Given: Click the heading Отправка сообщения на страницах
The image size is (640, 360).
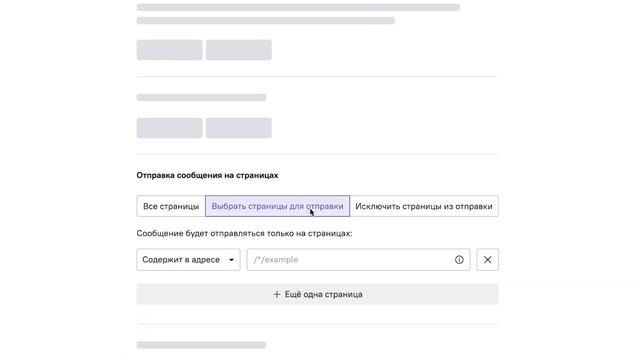Looking at the screenshot, I should coord(207,175).
